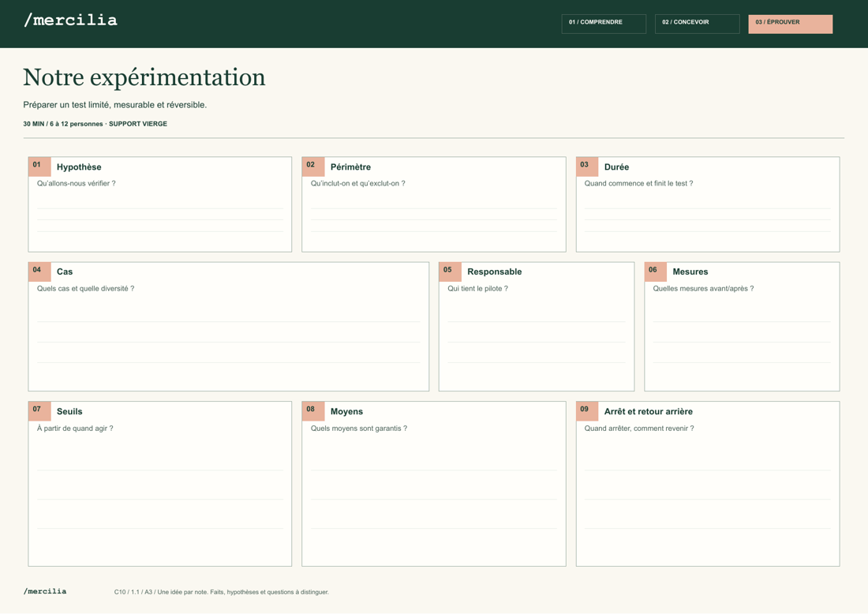Viewport: 868px width, 614px height.
Task: Select the question "Quand commence et finit le test ?"
Action: coord(639,183)
